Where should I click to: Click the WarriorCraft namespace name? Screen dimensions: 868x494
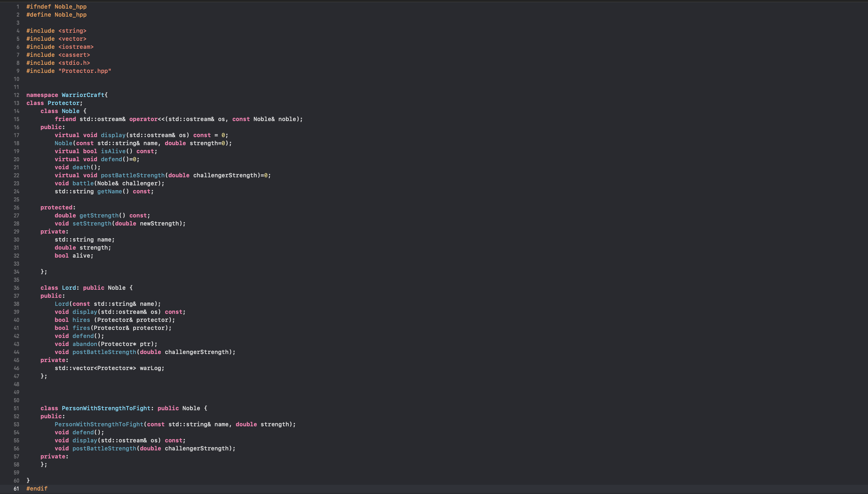point(83,95)
